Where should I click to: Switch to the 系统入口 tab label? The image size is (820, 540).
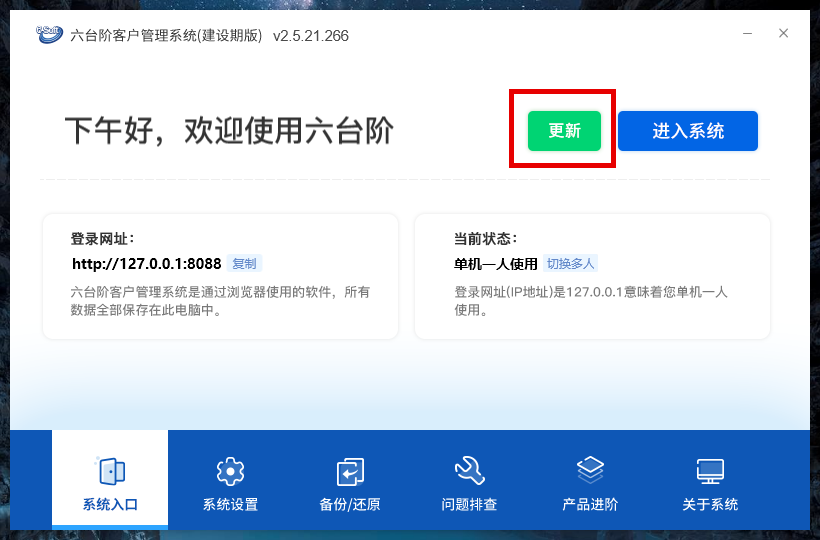[110, 504]
